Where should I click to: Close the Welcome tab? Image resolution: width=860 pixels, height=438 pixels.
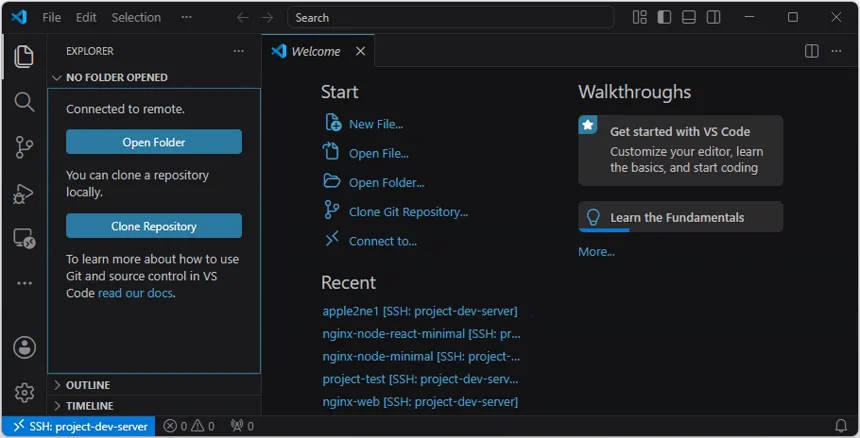[x=360, y=51]
